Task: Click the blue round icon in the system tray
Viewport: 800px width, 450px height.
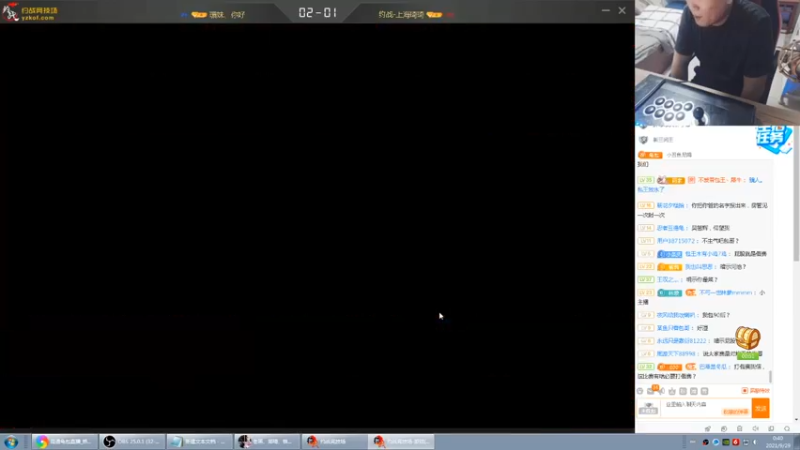Action: (716, 442)
